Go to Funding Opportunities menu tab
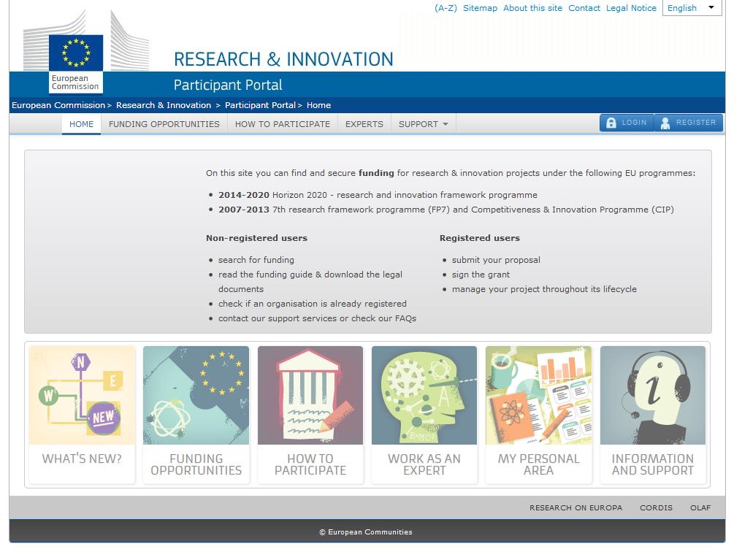The width and height of the screenshot is (742, 560). tap(164, 124)
